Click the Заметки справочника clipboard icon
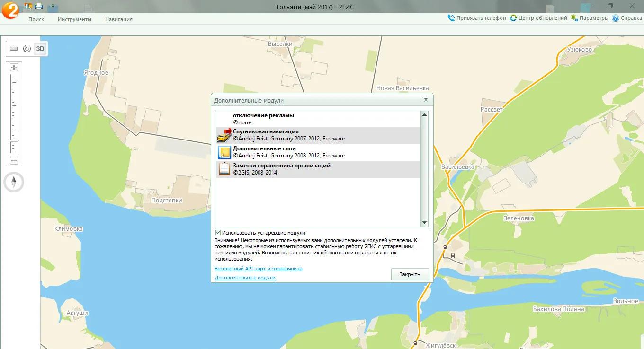Image resolution: width=644 pixels, height=349 pixels. tap(224, 169)
